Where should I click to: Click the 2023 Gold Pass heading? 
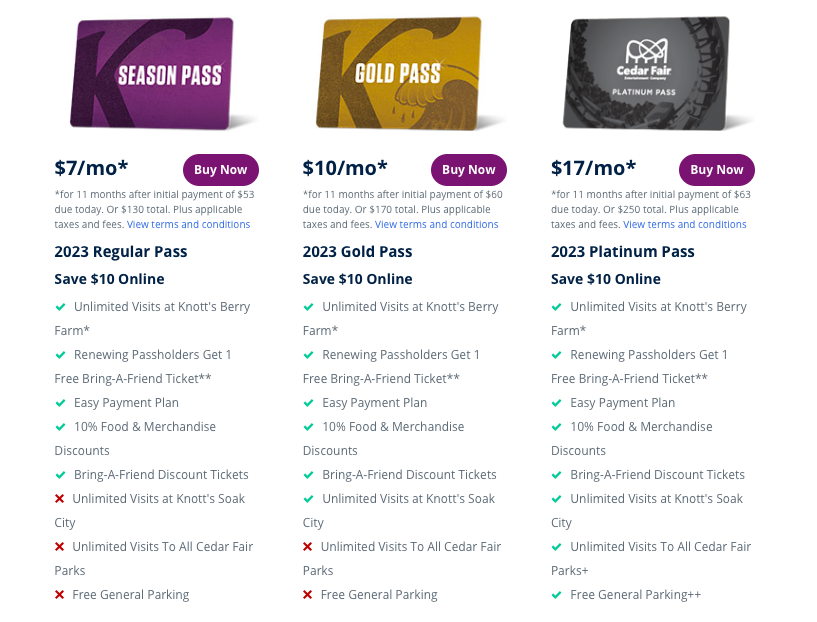click(x=357, y=252)
